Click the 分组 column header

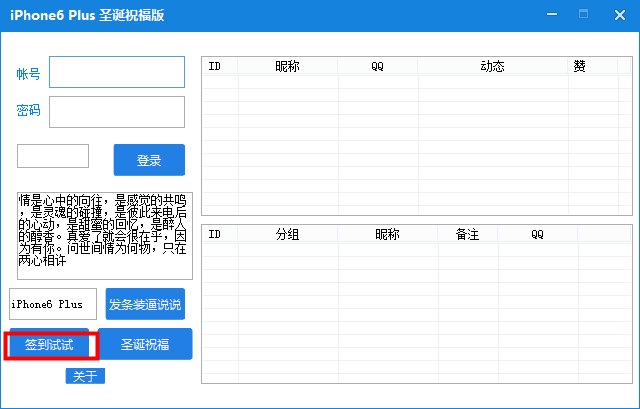[287, 234]
